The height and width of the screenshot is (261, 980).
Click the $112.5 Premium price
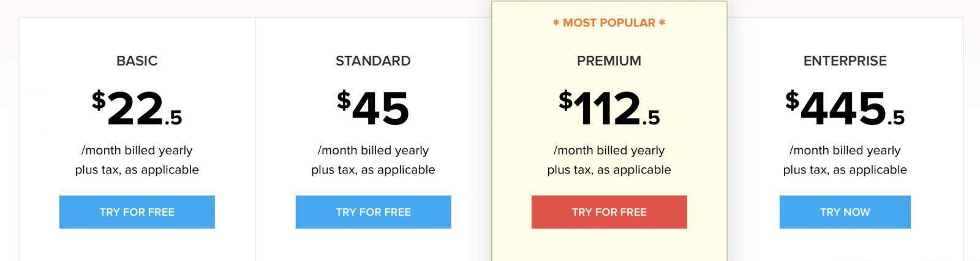(609, 108)
